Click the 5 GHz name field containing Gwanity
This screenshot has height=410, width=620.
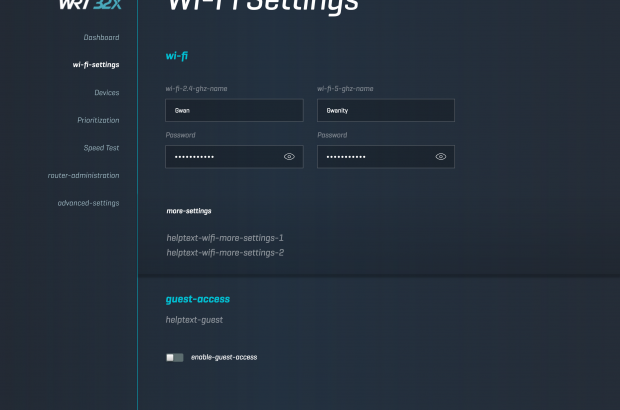386,111
